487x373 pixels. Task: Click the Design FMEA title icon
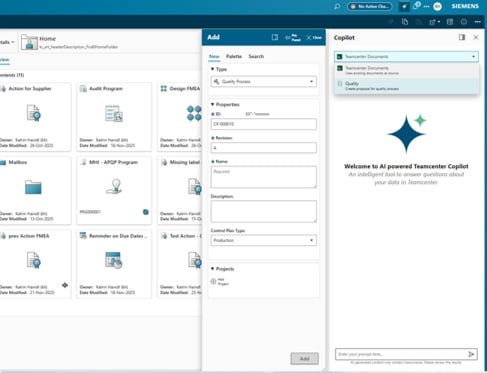(x=164, y=89)
